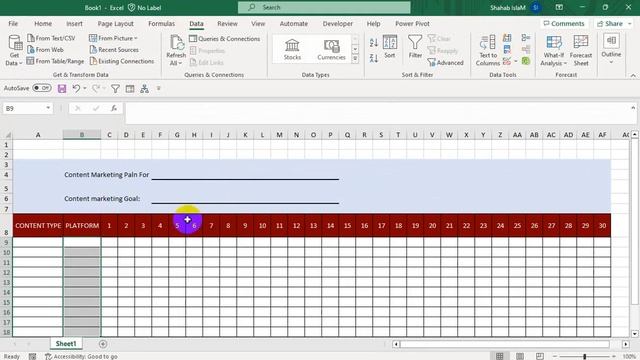Click the Undo arrow
Viewport: 640px width, 360px height.
[x=76, y=88]
